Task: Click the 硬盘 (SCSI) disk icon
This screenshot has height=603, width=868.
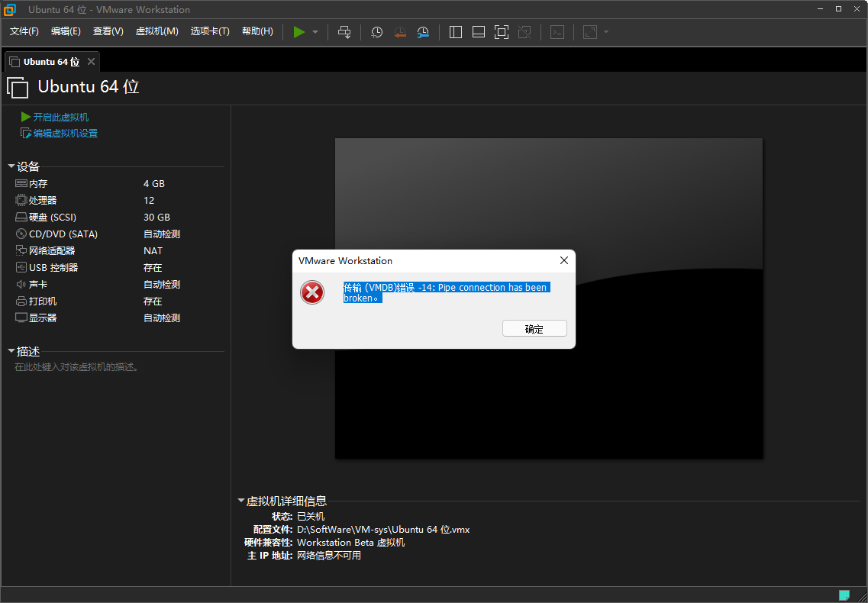Action: point(21,217)
